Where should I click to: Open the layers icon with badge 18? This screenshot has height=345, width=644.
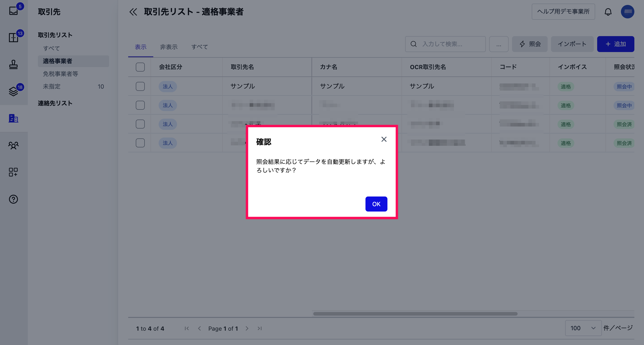[13, 91]
